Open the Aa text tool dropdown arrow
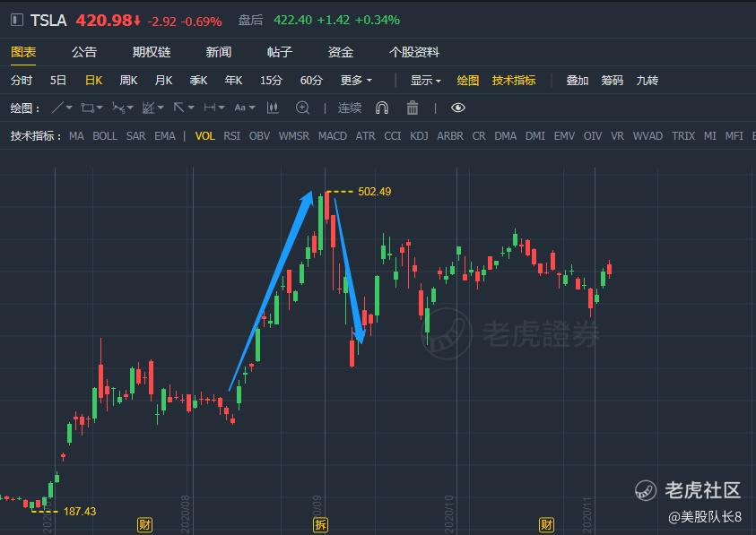 coord(252,108)
